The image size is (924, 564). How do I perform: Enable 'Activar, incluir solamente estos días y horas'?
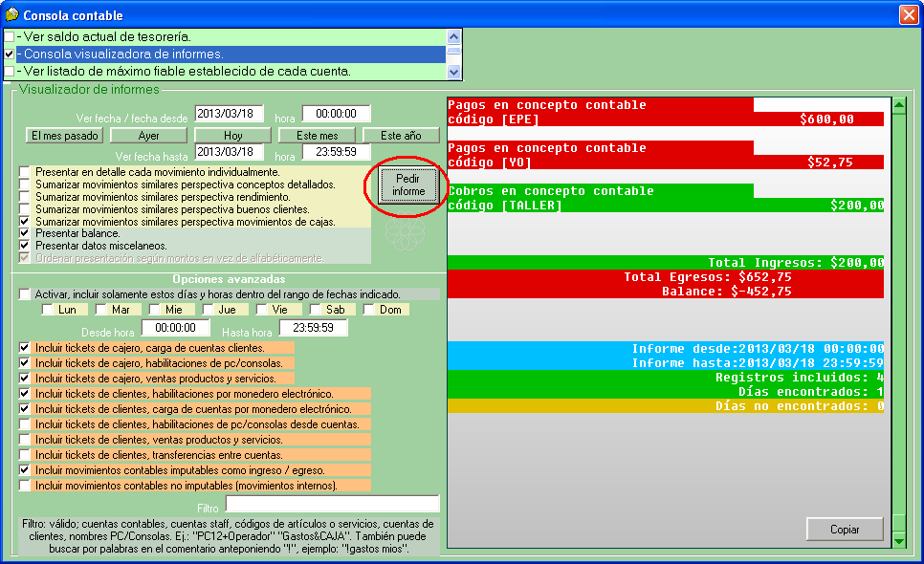(x=24, y=293)
